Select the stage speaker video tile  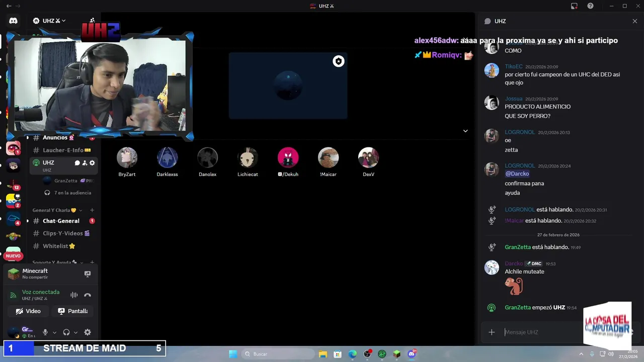pyautogui.click(x=288, y=86)
